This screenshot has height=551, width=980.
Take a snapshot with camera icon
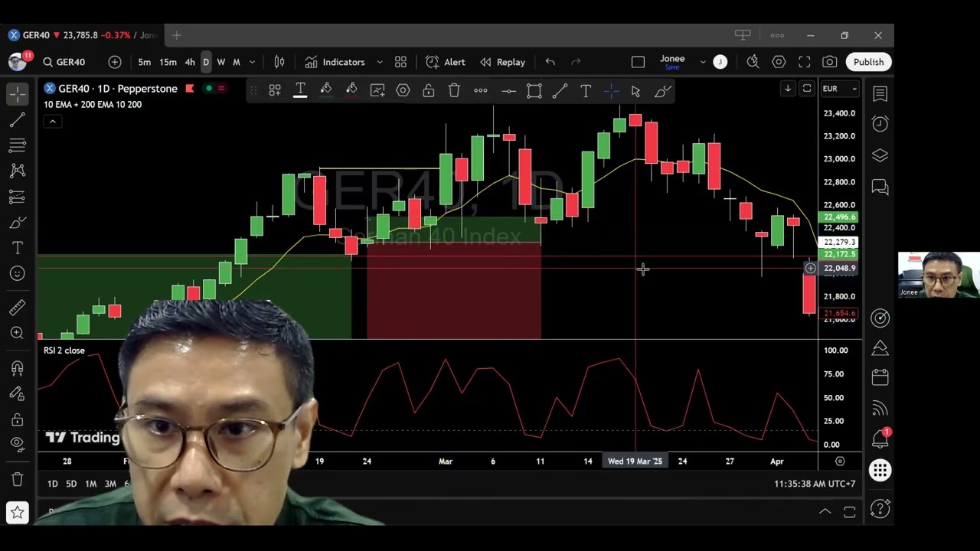tap(829, 62)
